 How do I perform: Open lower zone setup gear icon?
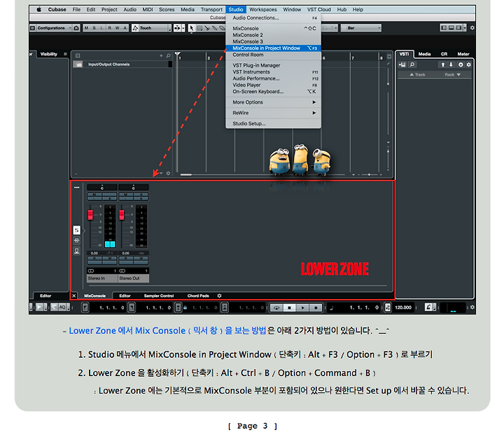click(x=219, y=296)
